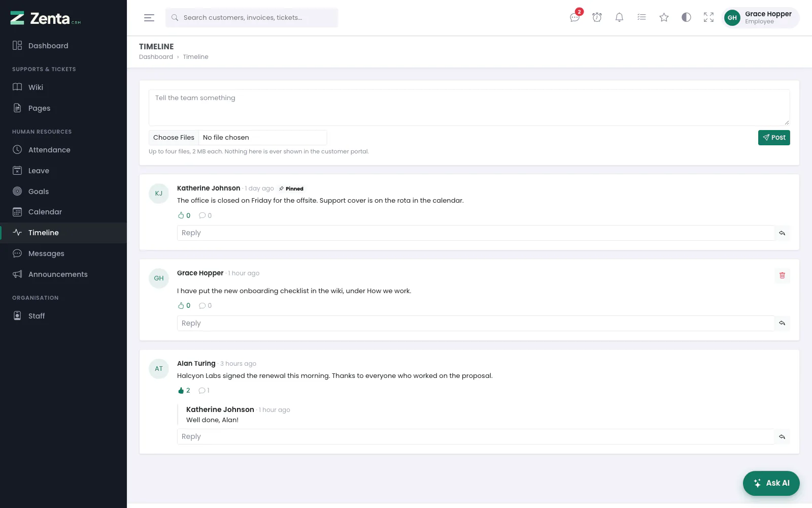Go to Pages in the sidebar

[x=63, y=108]
